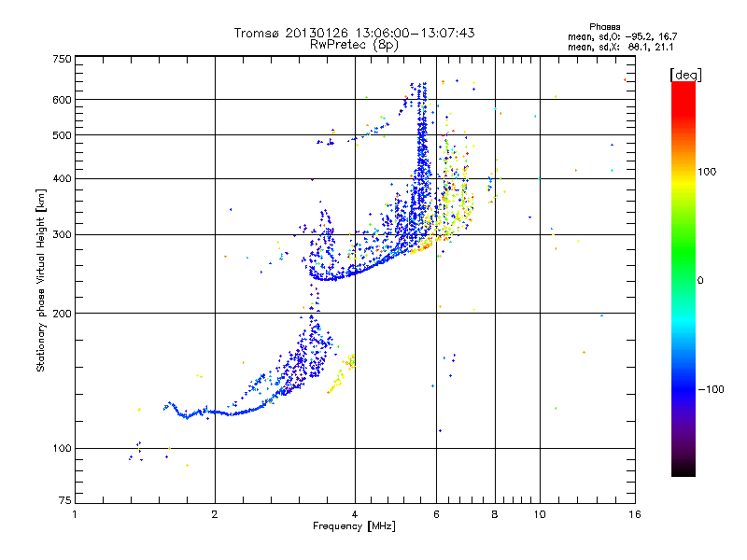The image size is (747, 560).
Task: Click the y-axis tick label "600"
Action: point(62,100)
